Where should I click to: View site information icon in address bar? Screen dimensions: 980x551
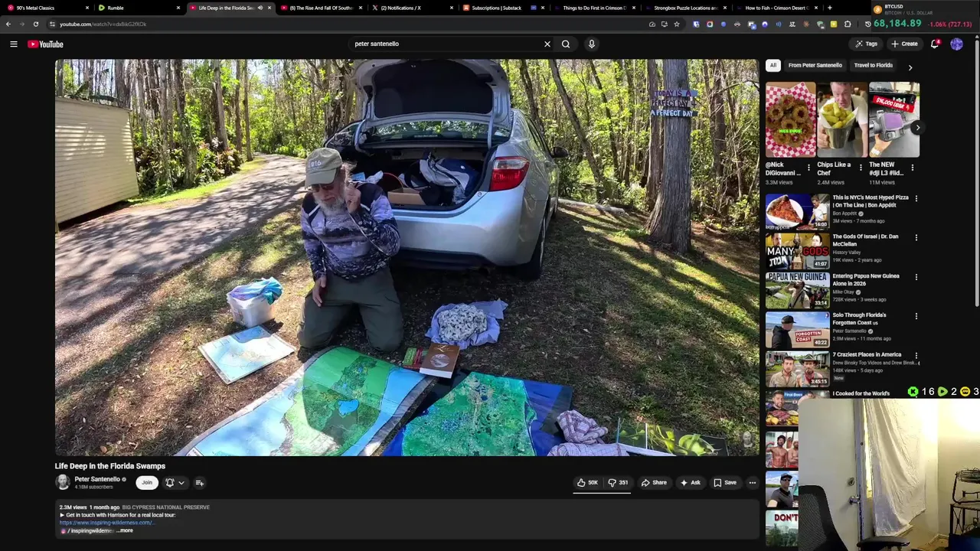[x=52, y=24]
